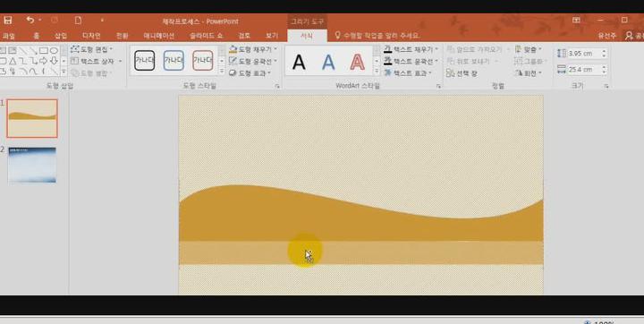The image size is (644, 324).
Task: Decrease shape width with the down stepper
Action: click(x=604, y=72)
